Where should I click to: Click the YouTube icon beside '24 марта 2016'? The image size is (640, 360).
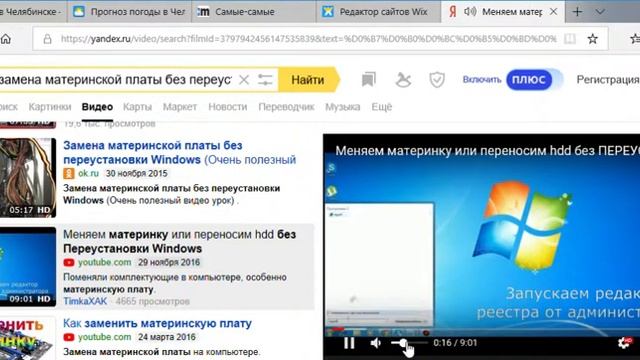(x=69, y=337)
